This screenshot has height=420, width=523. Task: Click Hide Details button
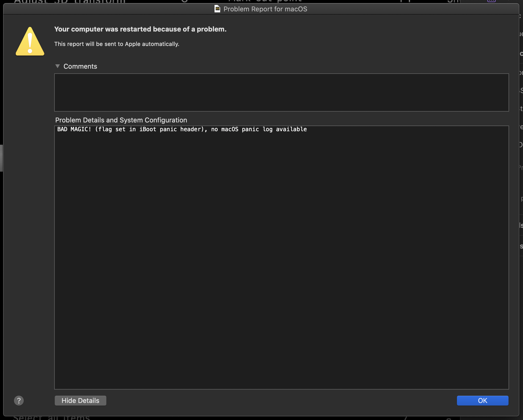point(80,401)
